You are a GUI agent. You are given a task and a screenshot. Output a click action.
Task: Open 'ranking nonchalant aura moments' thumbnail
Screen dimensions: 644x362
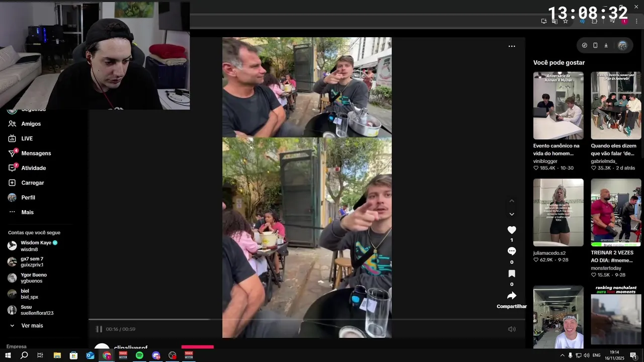tap(616, 317)
